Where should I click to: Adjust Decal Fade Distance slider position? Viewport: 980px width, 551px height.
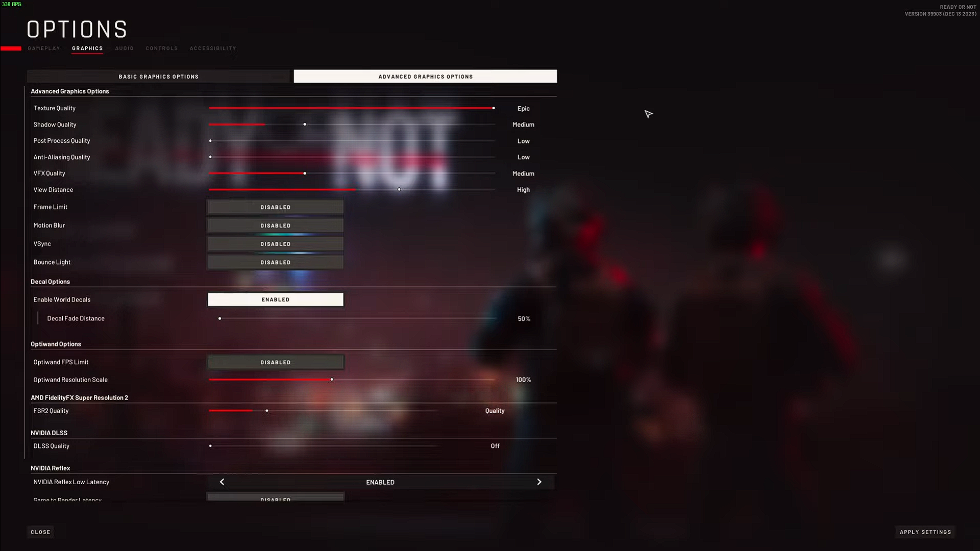220,317
